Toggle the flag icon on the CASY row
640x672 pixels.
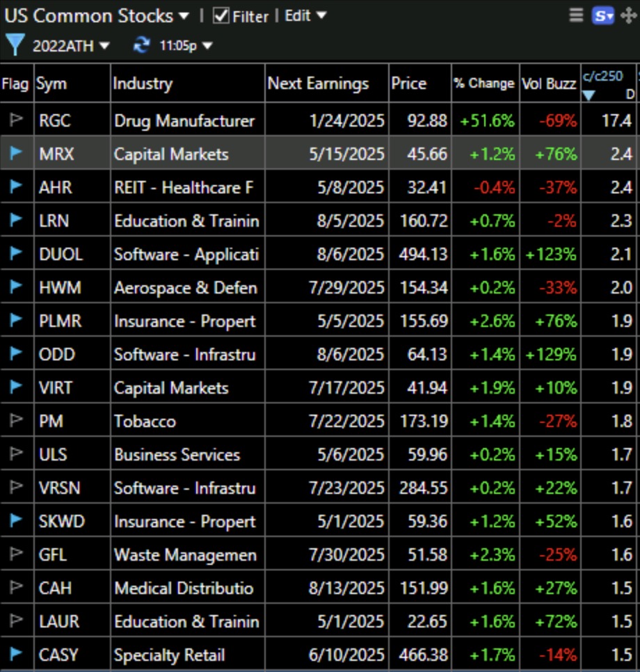click(15, 654)
